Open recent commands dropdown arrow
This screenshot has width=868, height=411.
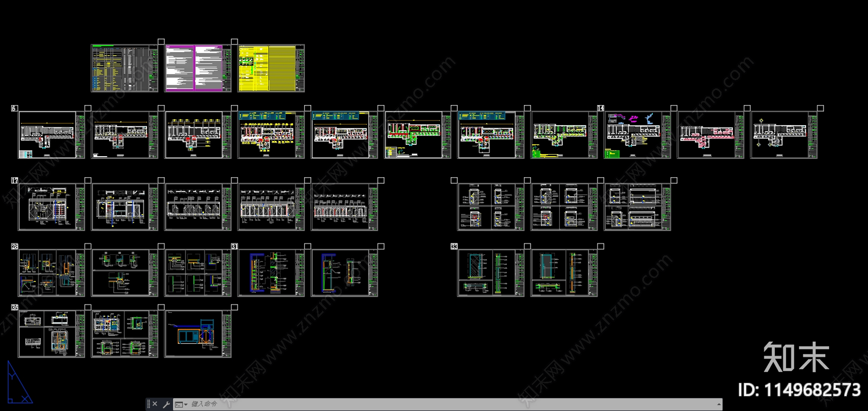point(186,404)
